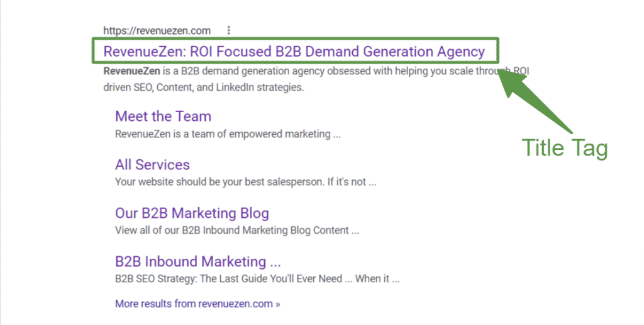This screenshot has width=644, height=325.
Task: Click the bold RevenueZen word in the description
Action: 131,71
